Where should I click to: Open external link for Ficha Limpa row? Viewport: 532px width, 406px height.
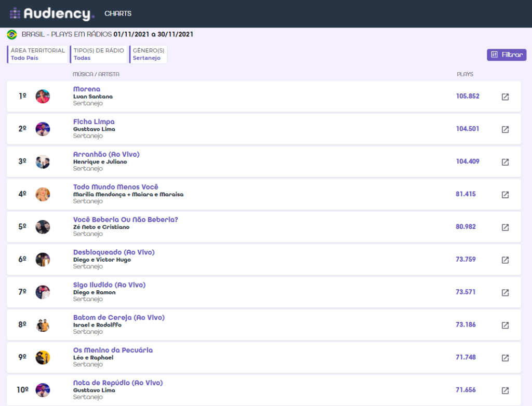click(505, 129)
